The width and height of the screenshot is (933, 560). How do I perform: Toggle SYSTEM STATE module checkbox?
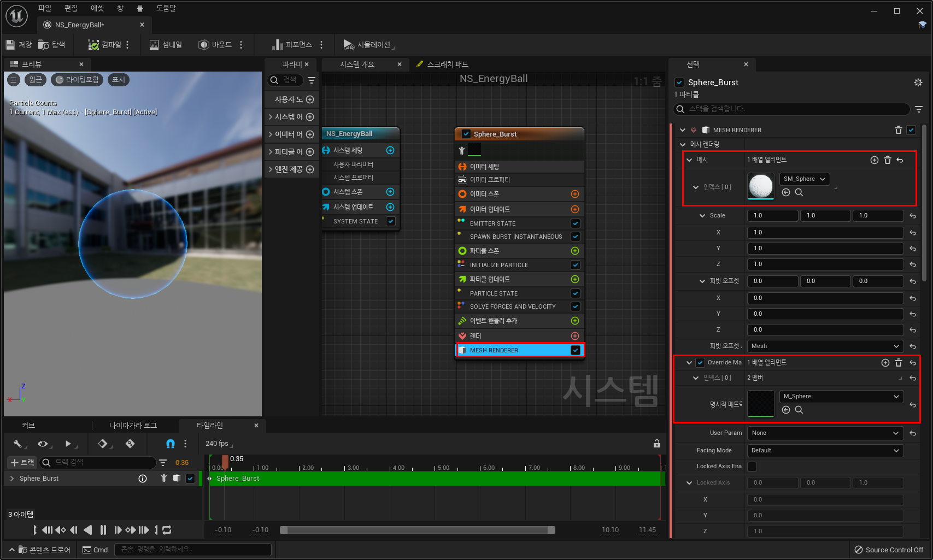pos(391,221)
